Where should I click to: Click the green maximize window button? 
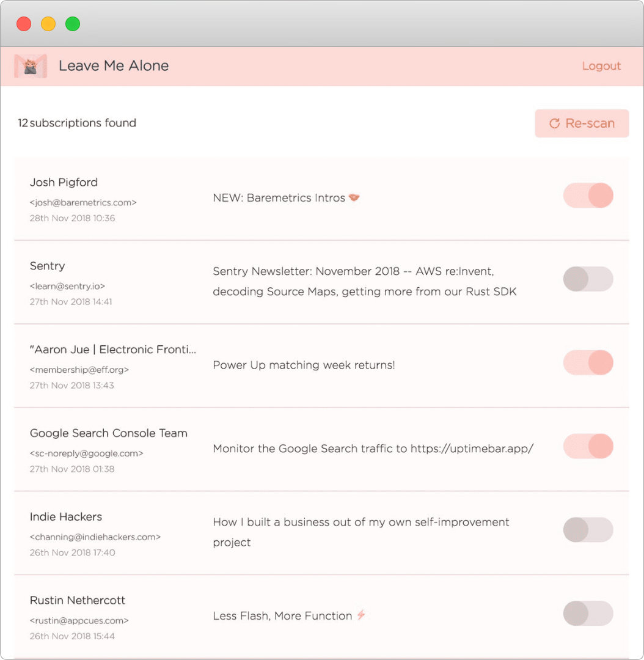coord(73,24)
